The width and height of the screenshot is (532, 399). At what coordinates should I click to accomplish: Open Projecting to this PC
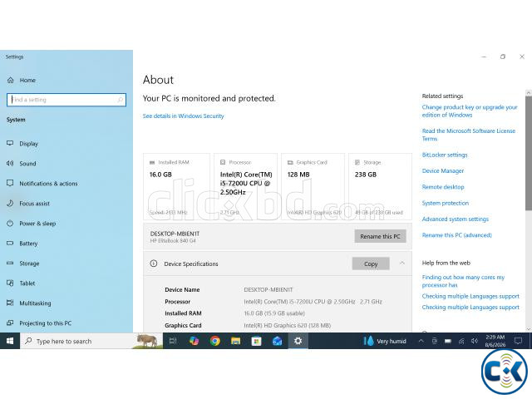(45, 323)
